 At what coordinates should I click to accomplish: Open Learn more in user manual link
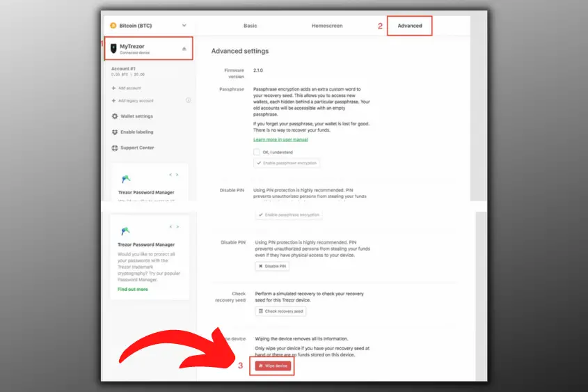click(280, 139)
